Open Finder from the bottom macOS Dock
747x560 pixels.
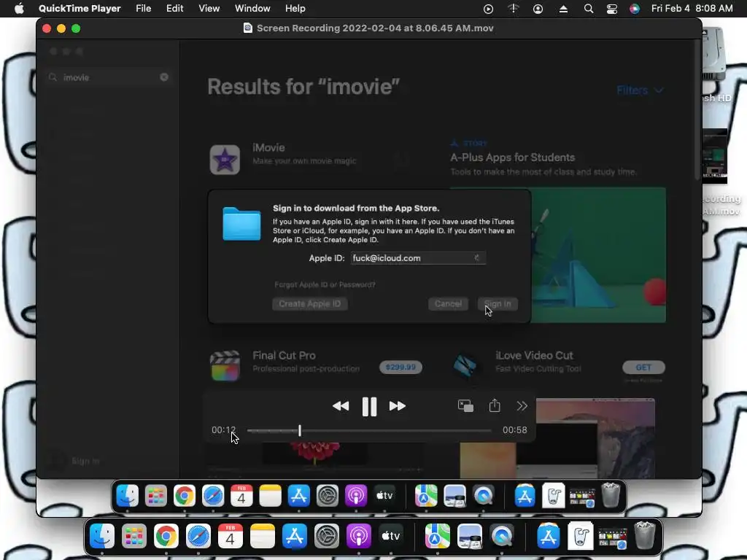pos(102,536)
